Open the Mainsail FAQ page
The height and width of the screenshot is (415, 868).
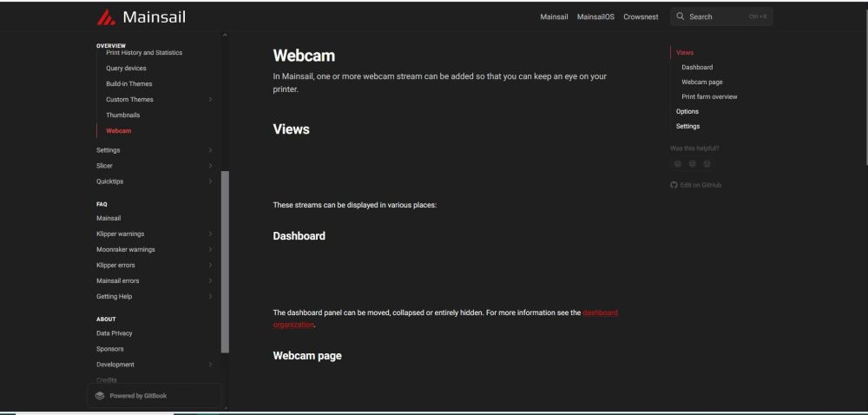tap(108, 218)
